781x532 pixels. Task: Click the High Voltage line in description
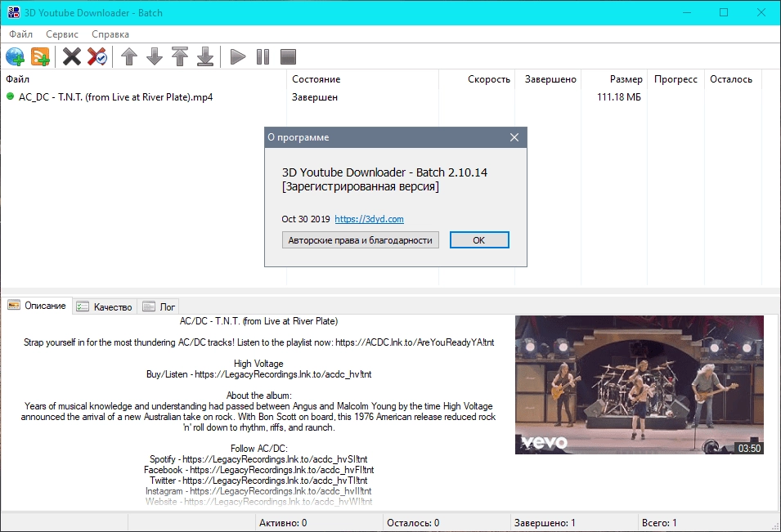pyautogui.click(x=258, y=364)
